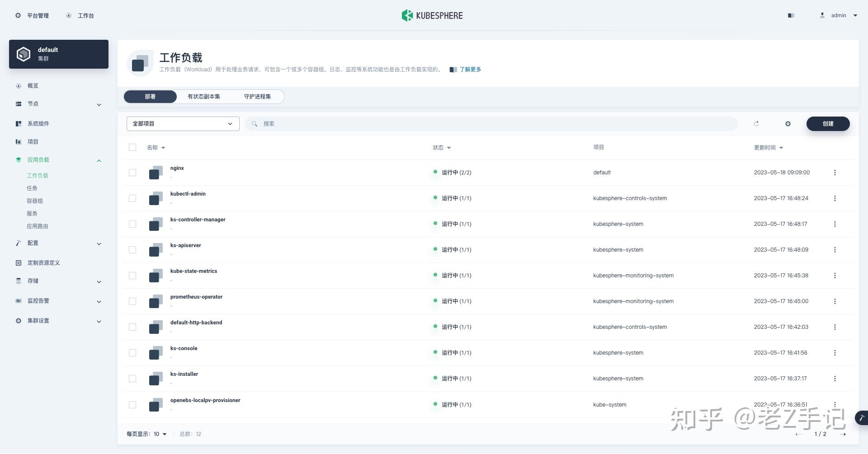Screen dimensions: 868x454
Task: Open Services (服务) in the sidebar
Action: pyautogui.click(x=32, y=214)
